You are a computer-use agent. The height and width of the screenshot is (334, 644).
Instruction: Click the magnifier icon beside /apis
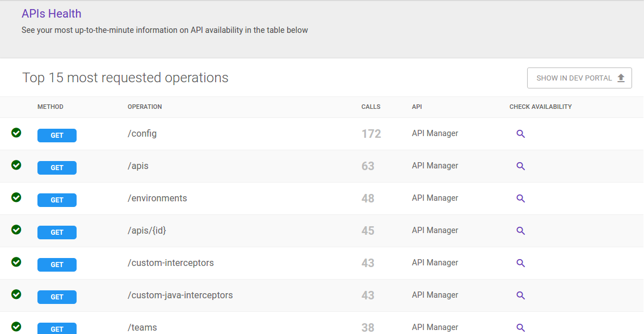(521, 166)
